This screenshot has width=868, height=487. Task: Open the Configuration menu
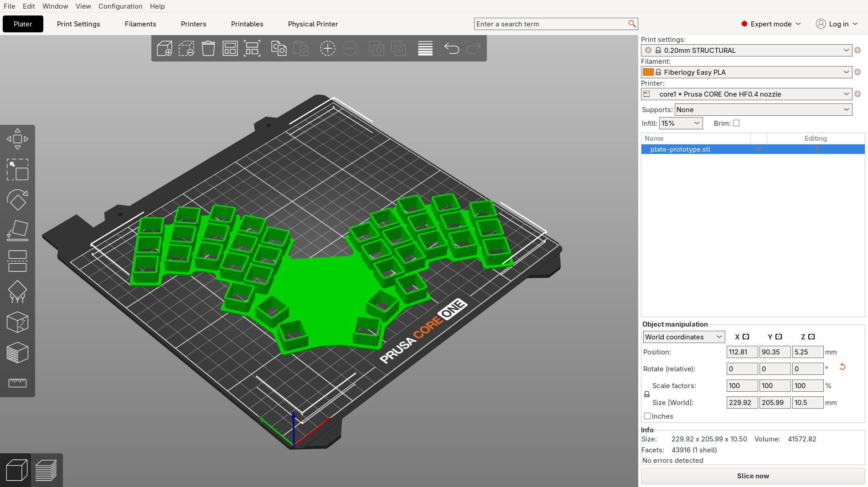120,6
